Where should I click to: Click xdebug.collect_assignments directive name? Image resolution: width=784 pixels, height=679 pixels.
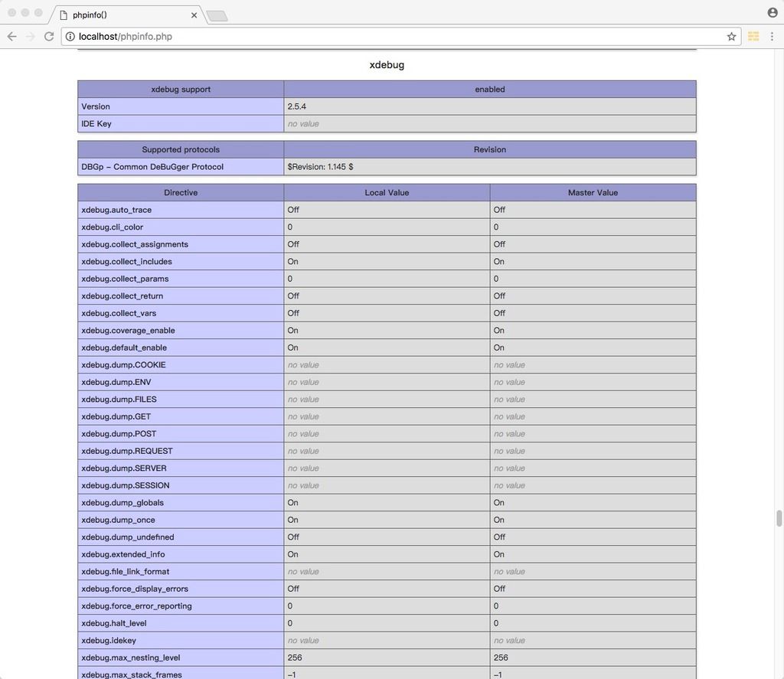(135, 244)
